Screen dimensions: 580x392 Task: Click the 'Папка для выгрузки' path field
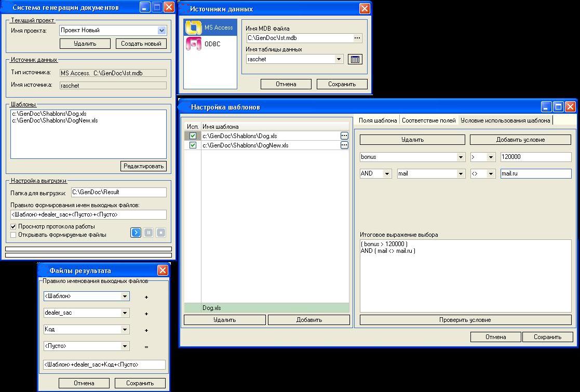[x=119, y=192]
